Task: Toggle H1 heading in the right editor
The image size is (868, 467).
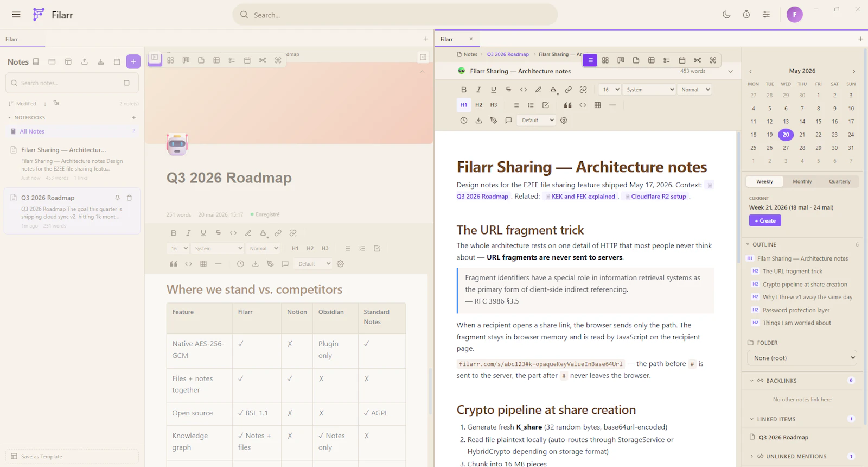Action: pos(463,105)
